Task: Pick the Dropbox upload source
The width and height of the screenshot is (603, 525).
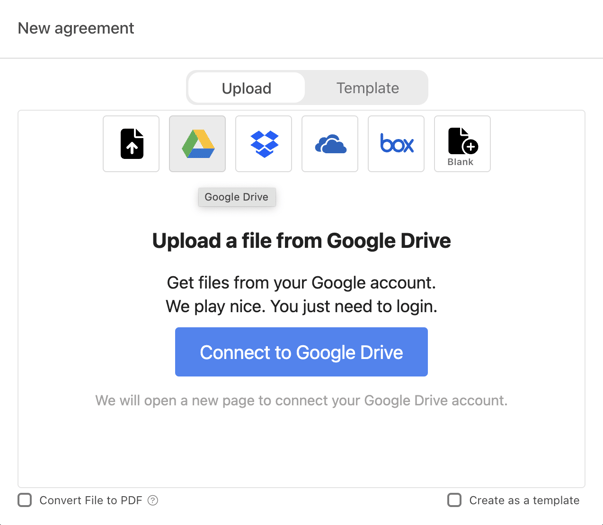Action: pos(263,144)
